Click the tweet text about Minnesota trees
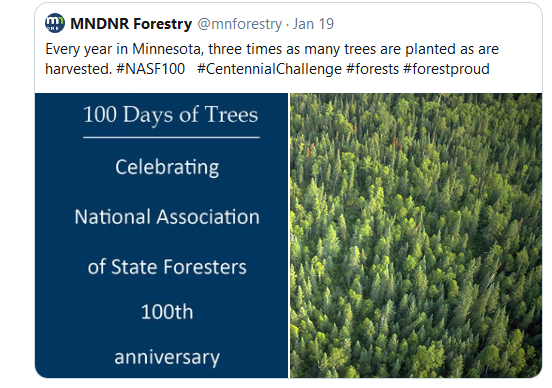552x388 pixels. tap(272, 59)
